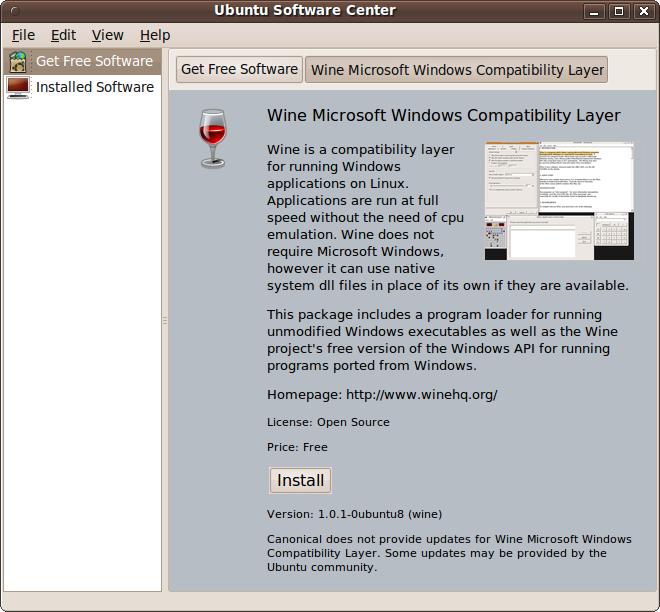This screenshot has height=612, width=660.
Task: Click the Installed Software monitor icon
Action: coord(18,88)
